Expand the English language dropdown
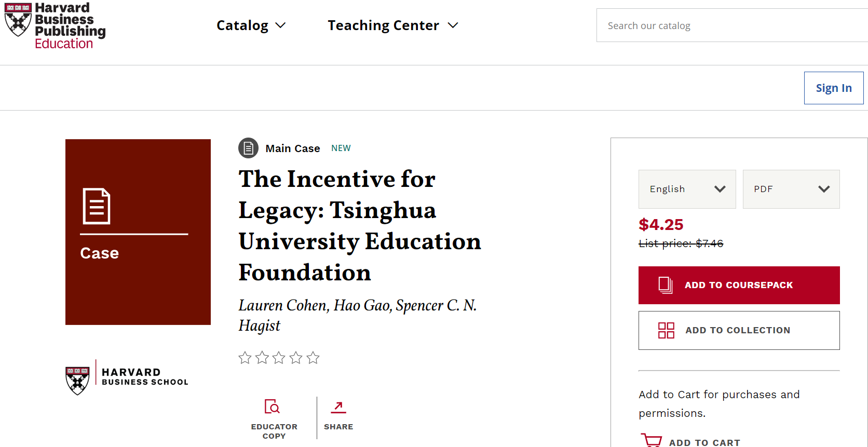868x447 pixels. [687, 189]
